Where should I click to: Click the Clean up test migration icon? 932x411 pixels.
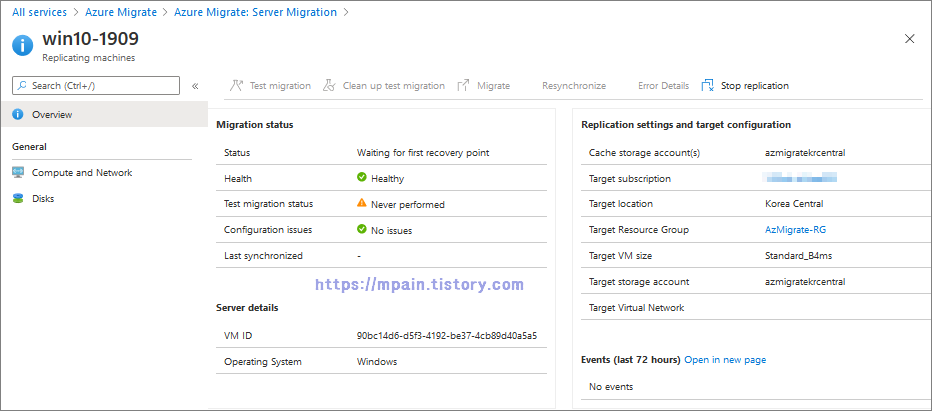(x=329, y=86)
